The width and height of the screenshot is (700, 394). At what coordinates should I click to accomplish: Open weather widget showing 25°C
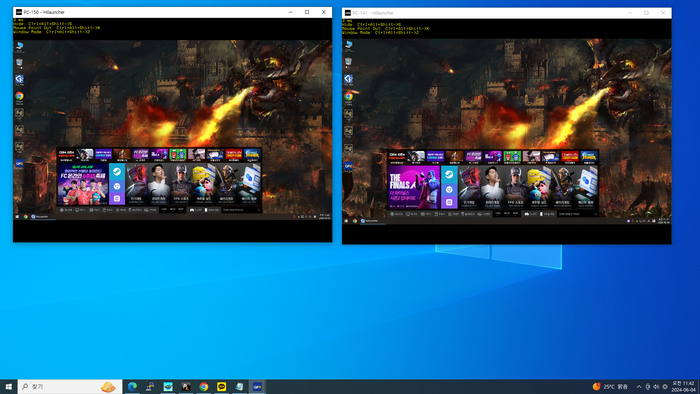(610, 386)
